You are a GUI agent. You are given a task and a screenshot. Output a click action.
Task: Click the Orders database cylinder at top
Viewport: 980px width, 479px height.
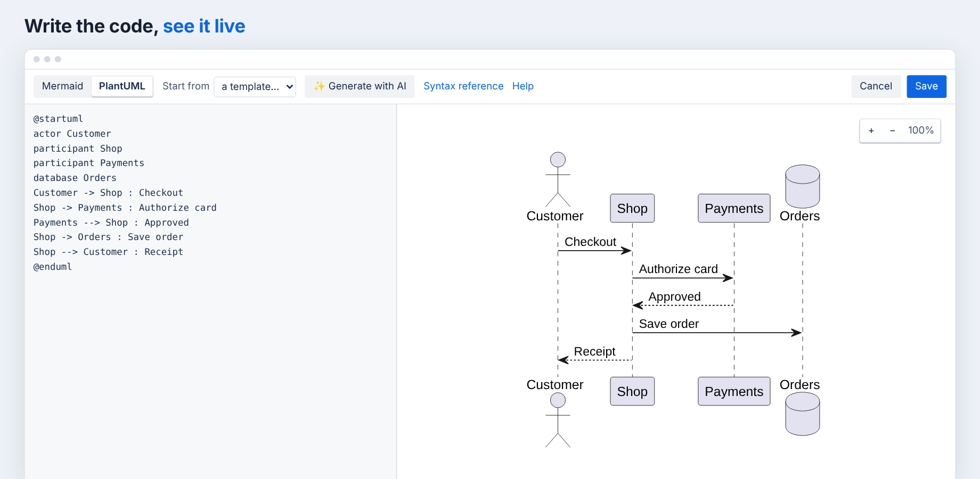803,186
